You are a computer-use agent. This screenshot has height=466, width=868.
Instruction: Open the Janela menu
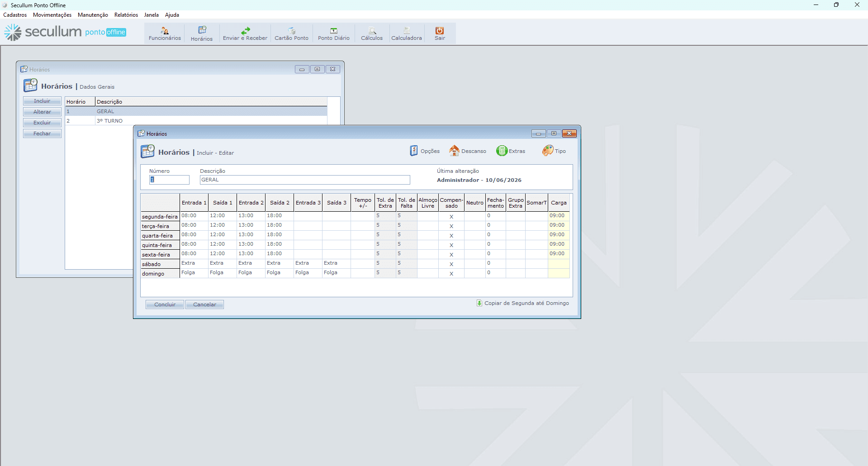point(152,15)
